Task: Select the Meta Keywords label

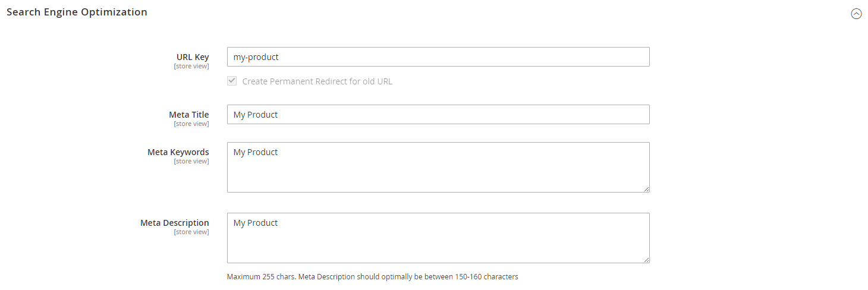Action: (178, 152)
